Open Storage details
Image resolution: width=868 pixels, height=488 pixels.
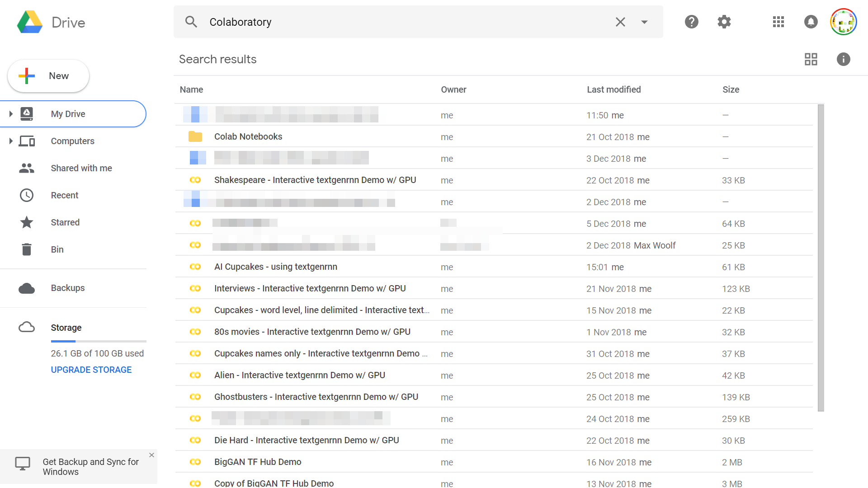(66, 328)
